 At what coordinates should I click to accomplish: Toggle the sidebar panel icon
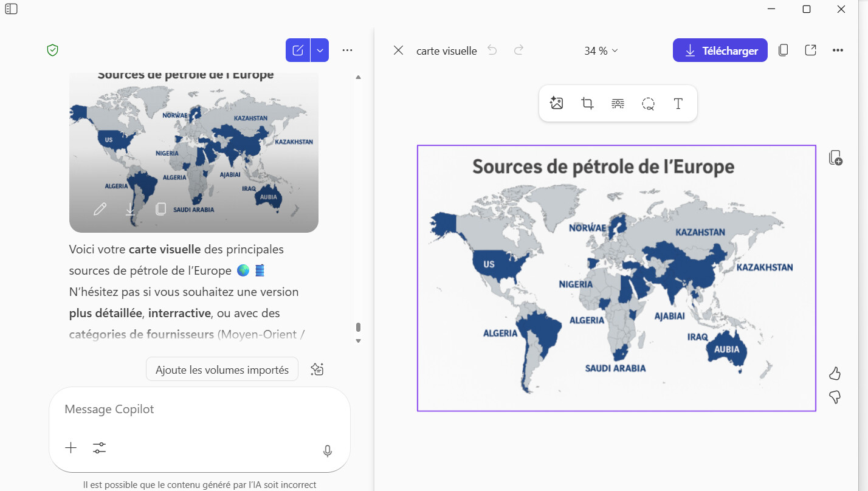point(11,9)
